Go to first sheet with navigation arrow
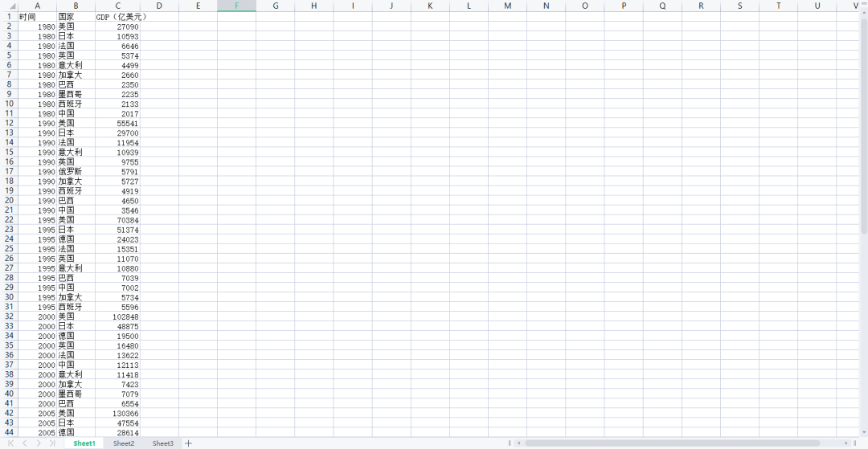 point(11,443)
